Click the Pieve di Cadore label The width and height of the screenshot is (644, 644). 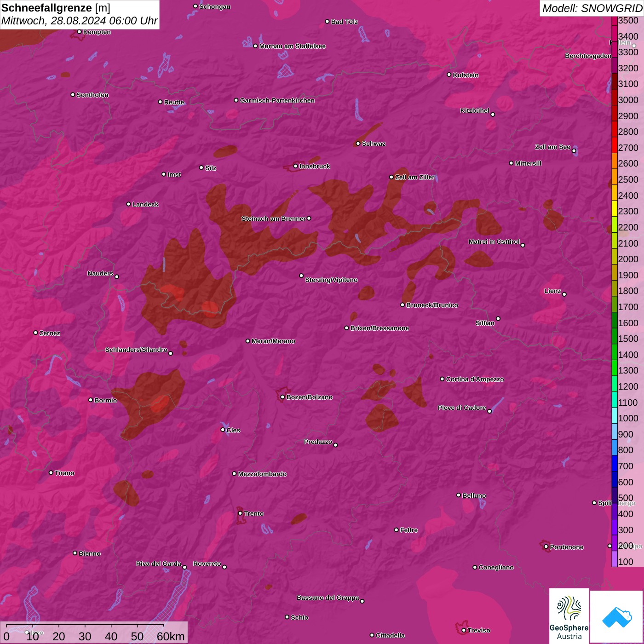point(462,408)
